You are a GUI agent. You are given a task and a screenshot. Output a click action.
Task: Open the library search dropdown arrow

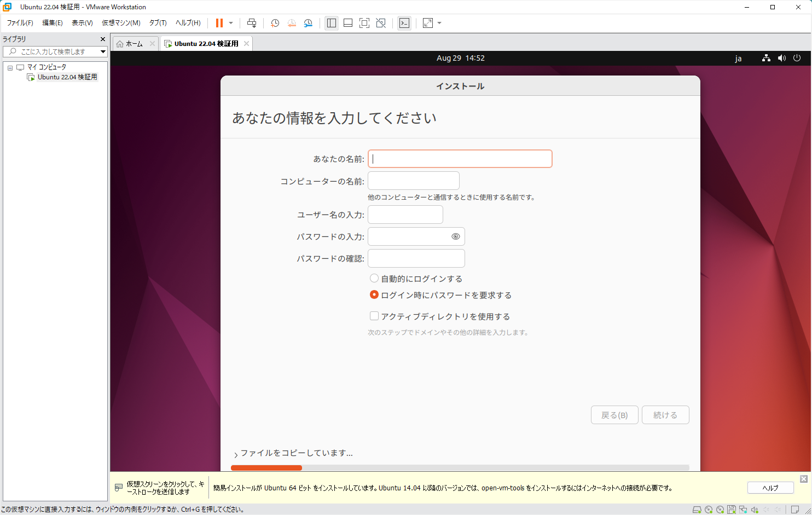coord(103,51)
